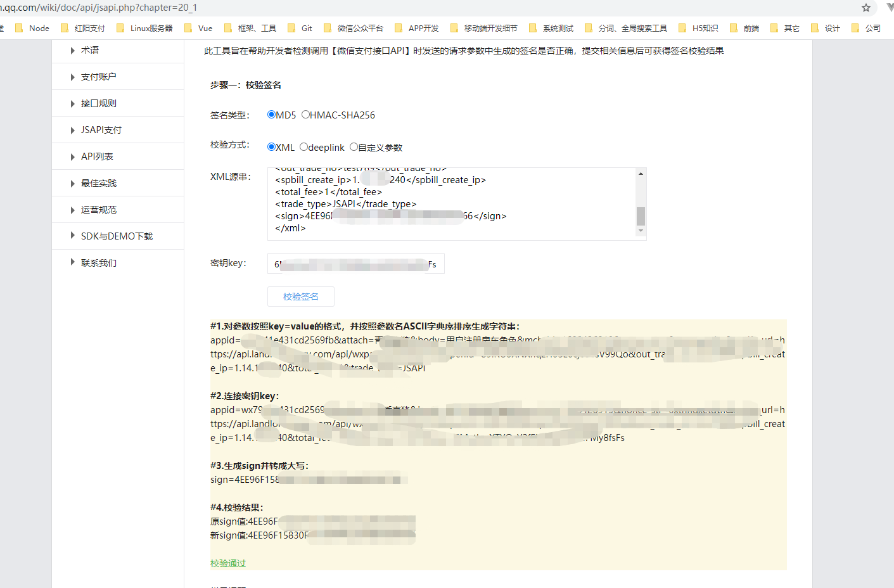The height and width of the screenshot is (588, 894).
Task: Click the 步骤一: 校验签名 heading
Action: [x=246, y=85]
